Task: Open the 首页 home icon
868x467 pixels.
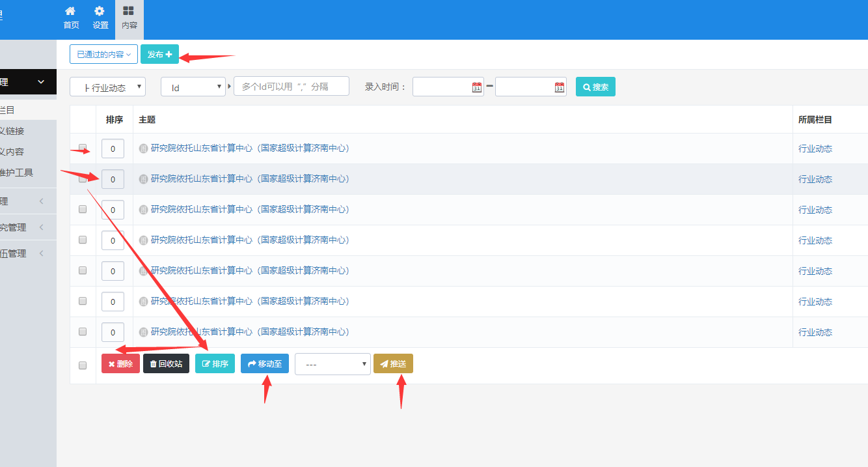Action: [x=71, y=18]
